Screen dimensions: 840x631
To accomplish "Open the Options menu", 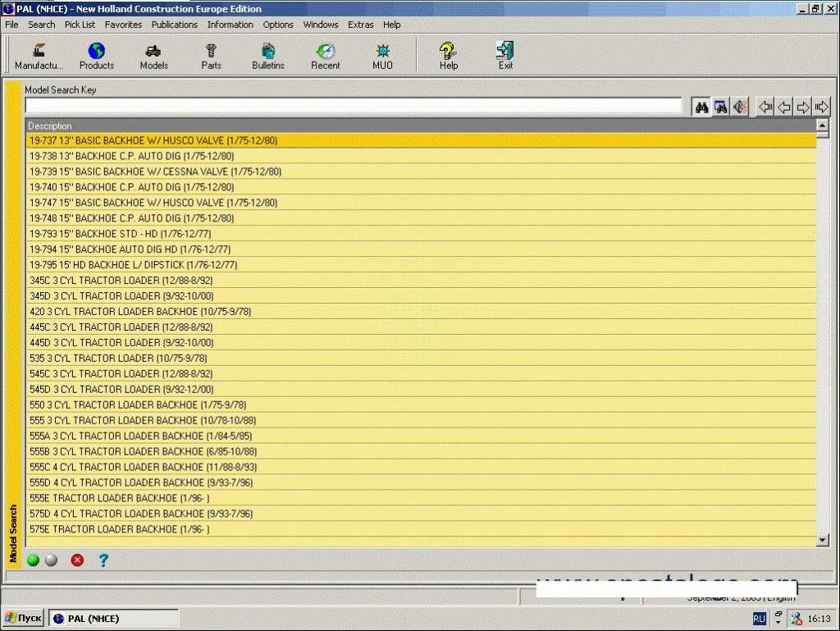I will click(x=278, y=25).
